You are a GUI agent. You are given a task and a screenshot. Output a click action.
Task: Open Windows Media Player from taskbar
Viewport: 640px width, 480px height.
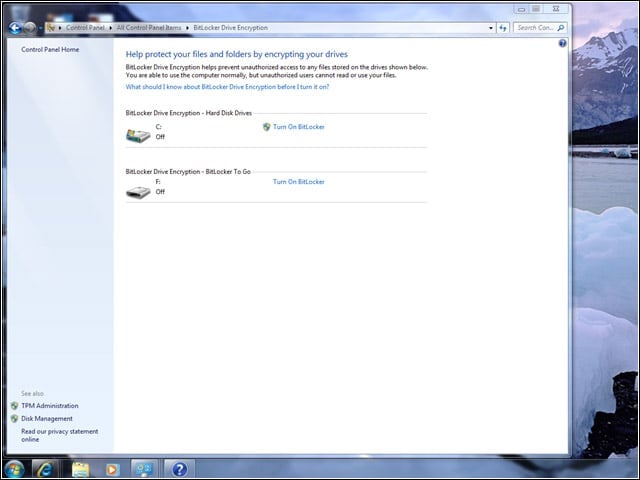(x=113, y=469)
